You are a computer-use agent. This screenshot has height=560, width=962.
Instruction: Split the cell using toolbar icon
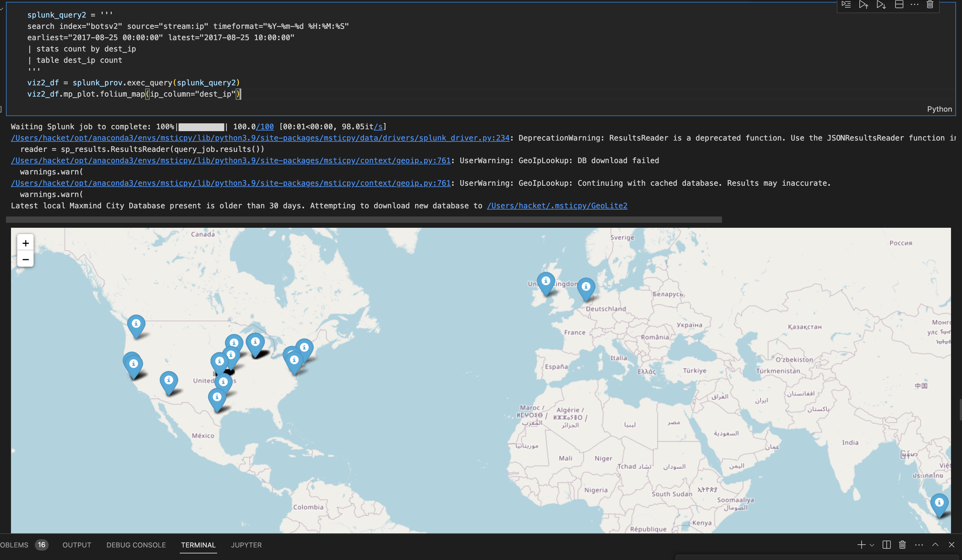[x=899, y=5]
